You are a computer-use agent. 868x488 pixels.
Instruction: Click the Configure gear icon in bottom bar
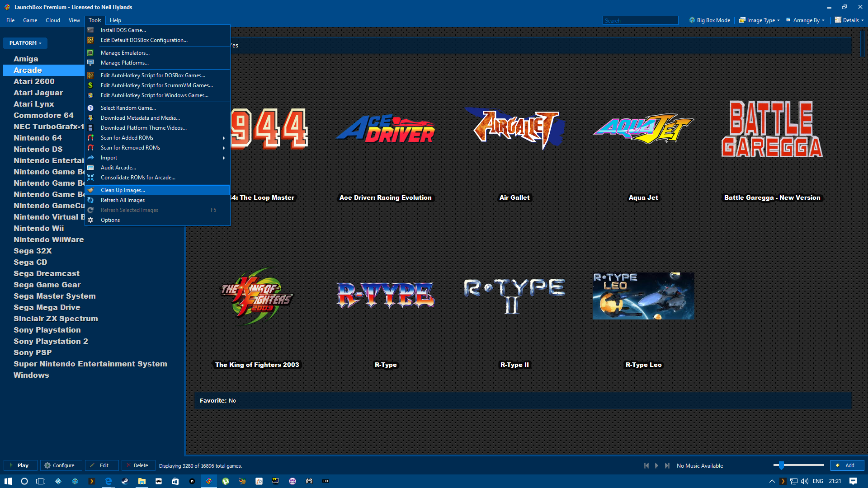click(47, 465)
